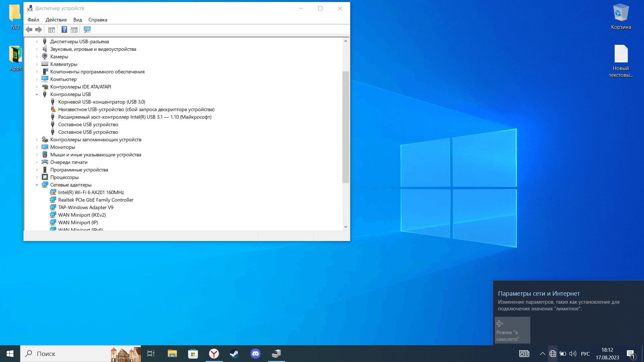The image size is (644, 362).
Task: Expand the Мониторы node
Action: [x=37, y=147]
